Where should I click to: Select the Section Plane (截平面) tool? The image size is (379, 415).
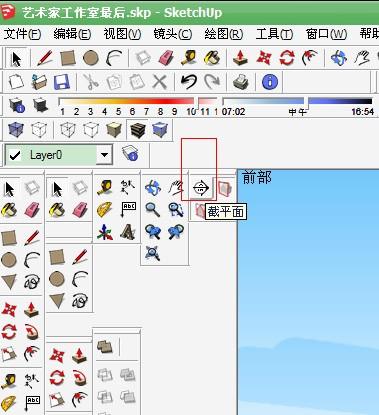pyautogui.click(x=201, y=188)
